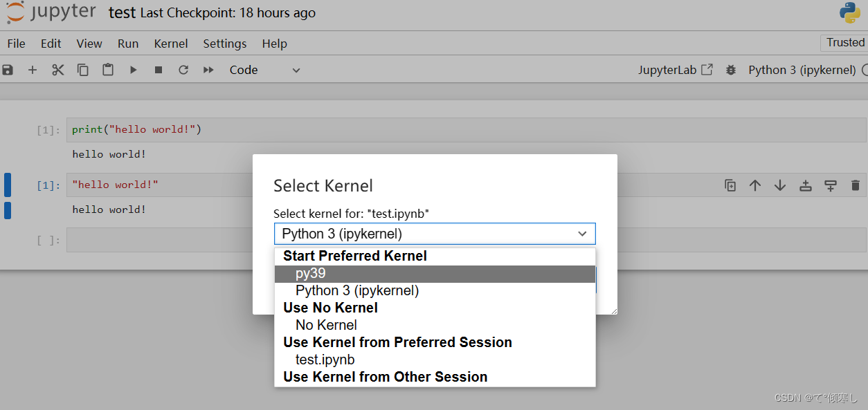The width and height of the screenshot is (868, 410).
Task: Delete the cell with the trash icon
Action: tap(855, 185)
